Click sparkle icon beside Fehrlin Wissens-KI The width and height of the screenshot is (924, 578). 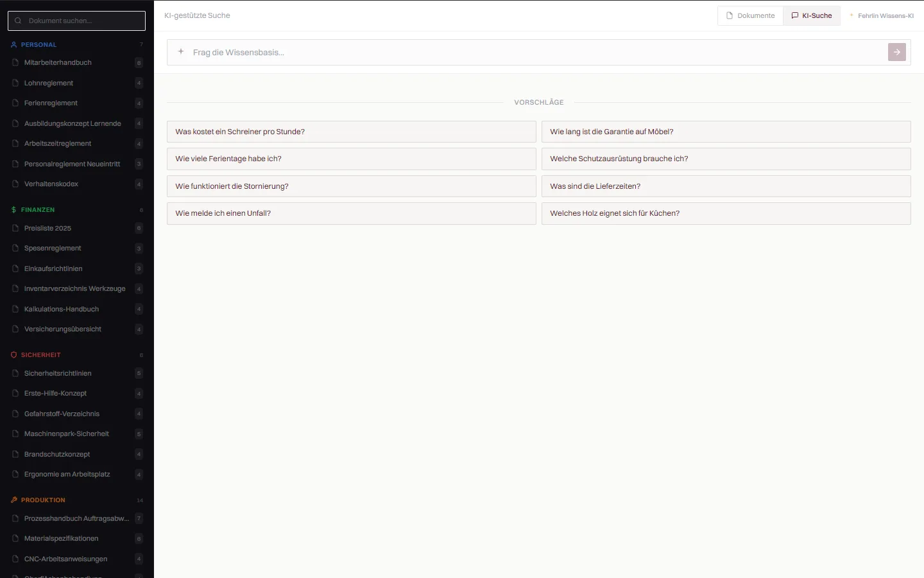click(851, 15)
